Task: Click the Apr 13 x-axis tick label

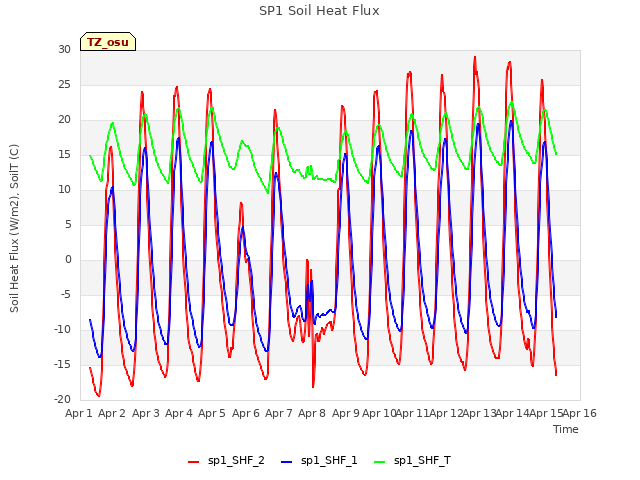Action: [x=479, y=413]
